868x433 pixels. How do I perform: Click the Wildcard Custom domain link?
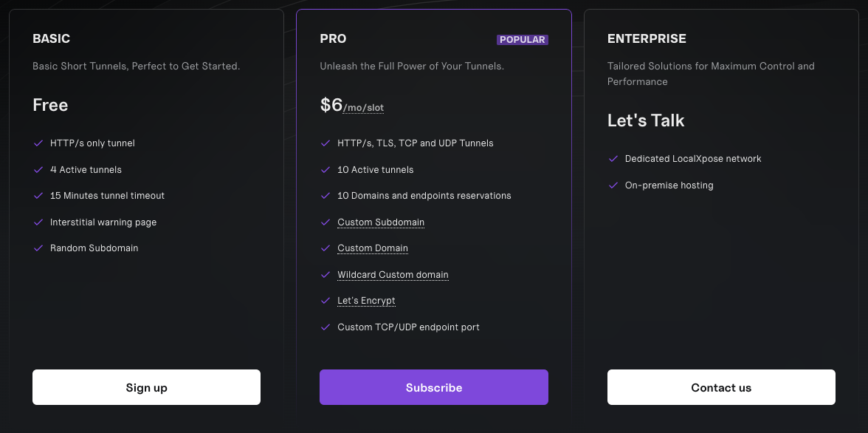(393, 275)
